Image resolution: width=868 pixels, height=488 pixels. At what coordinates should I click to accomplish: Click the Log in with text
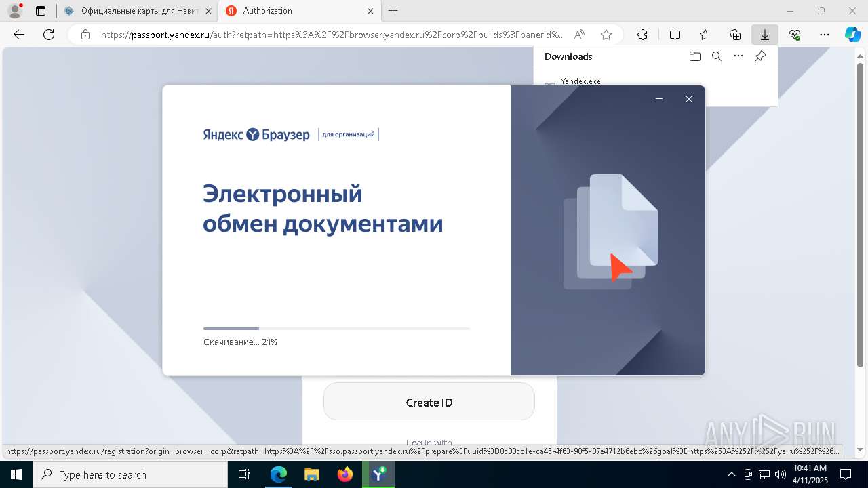click(429, 443)
